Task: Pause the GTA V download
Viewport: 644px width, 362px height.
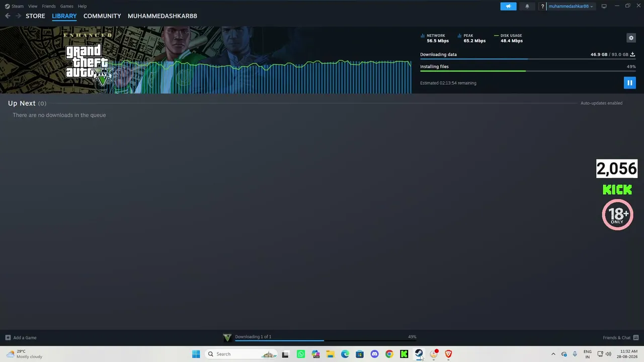Action: pyautogui.click(x=629, y=83)
